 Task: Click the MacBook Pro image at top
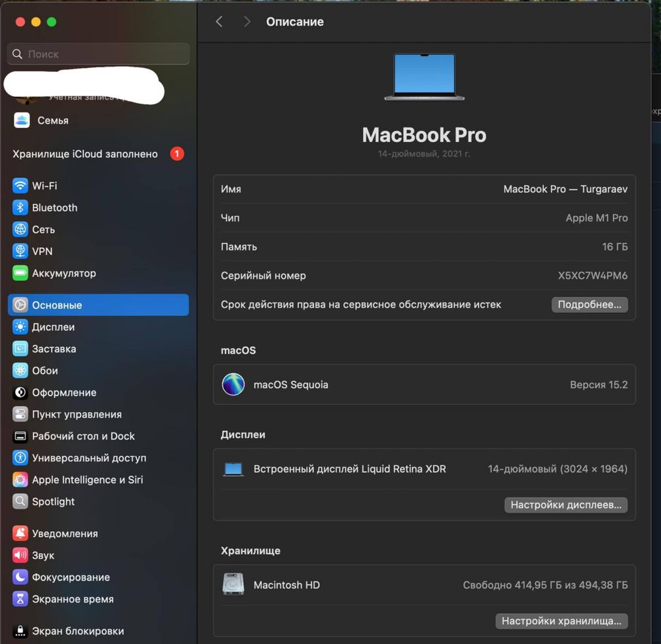tap(424, 77)
